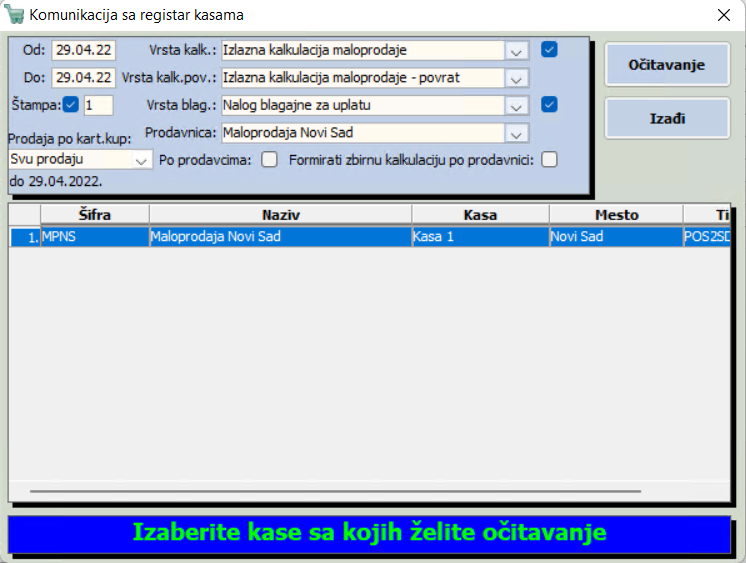Click the Očitavanje button
This screenshot has width=746, height=563.
coord(667,65)
